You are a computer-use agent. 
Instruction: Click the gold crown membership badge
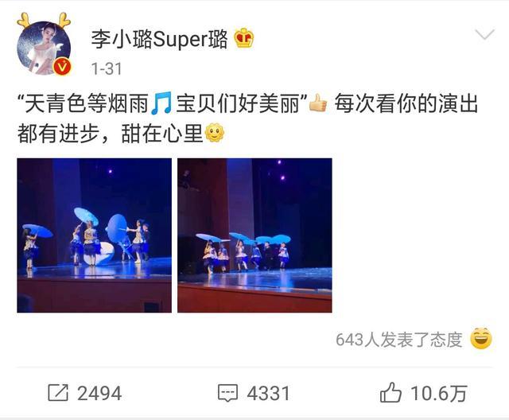click(x=244, y=38)
